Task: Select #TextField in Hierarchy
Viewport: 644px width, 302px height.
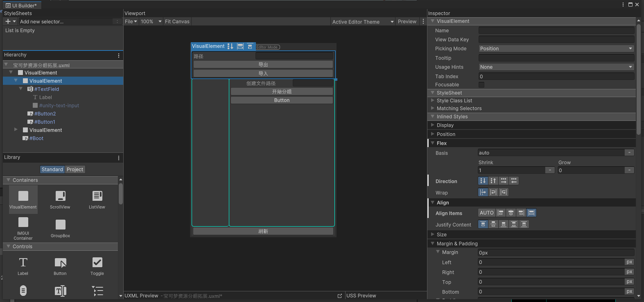Action: [x=47, y=89]
